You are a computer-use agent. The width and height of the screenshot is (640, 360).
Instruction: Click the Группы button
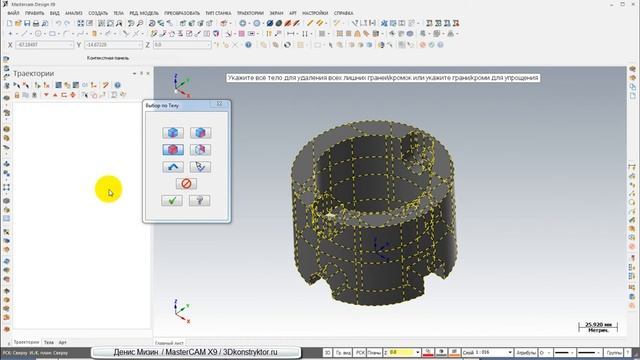point(613,352)
